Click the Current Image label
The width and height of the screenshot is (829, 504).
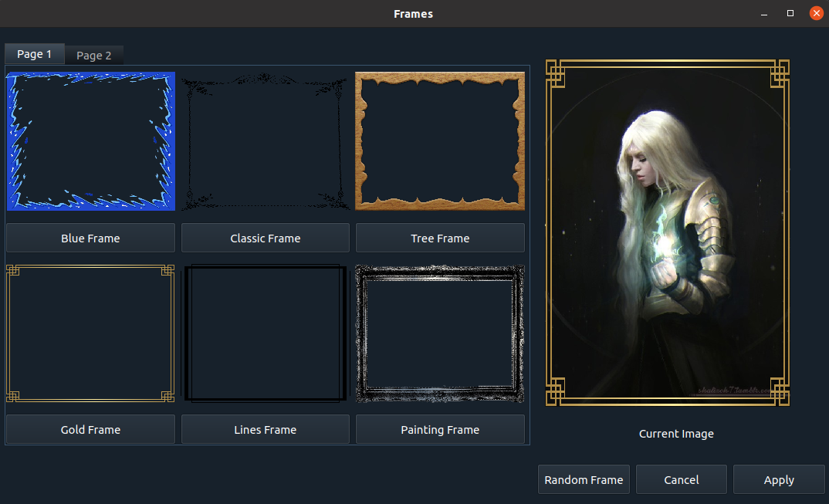coord(676,434)
